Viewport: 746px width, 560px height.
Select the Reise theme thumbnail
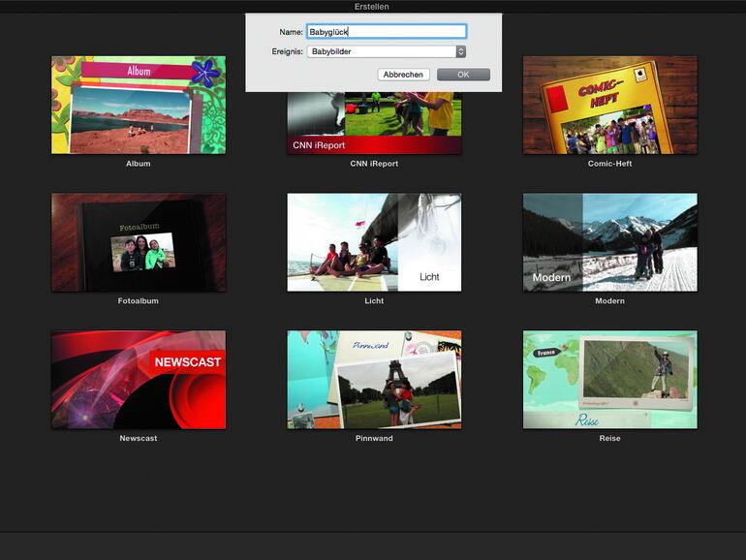pos(610,380)
